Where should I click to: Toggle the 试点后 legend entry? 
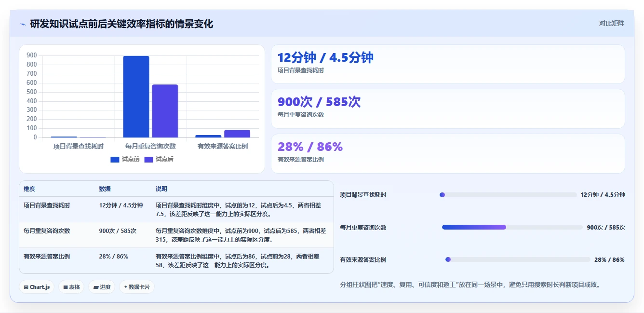(x=159, y=159)
